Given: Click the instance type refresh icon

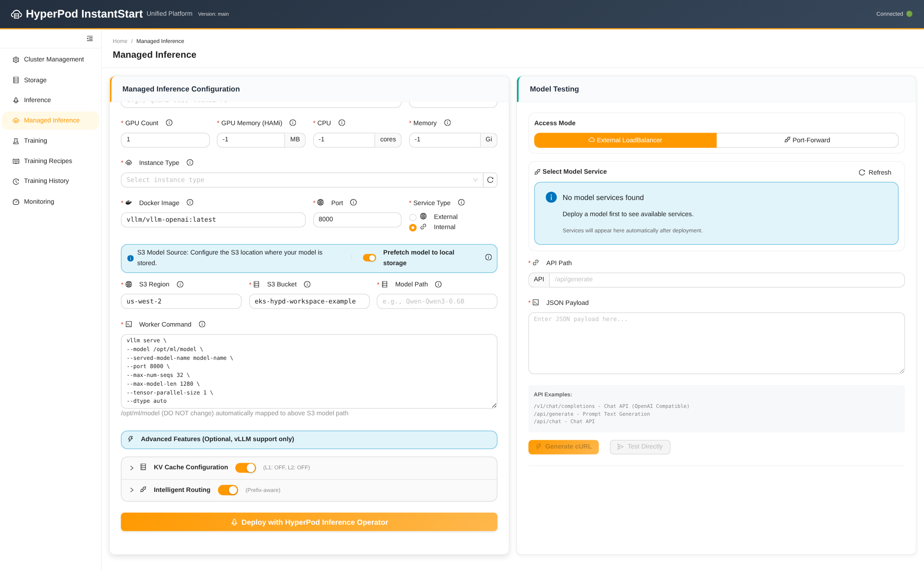Looking at the screenshot, I should [490, 180].
